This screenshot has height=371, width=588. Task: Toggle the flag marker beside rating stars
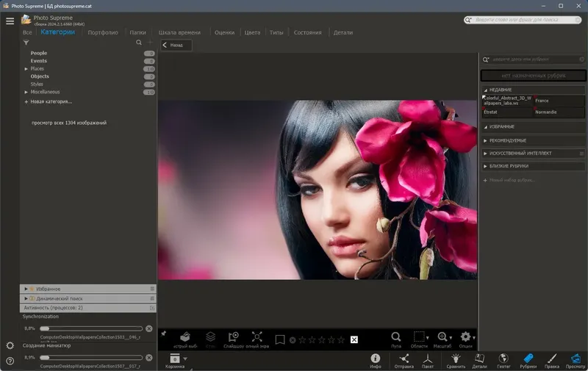[279, 339]
